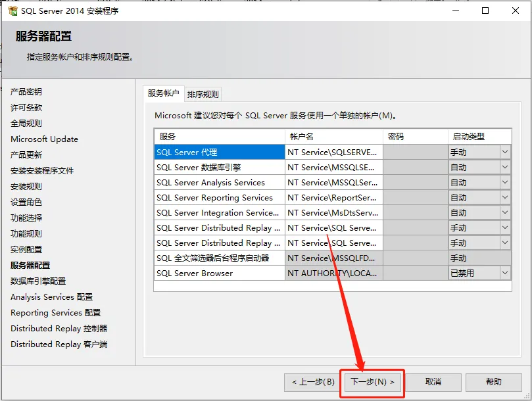Go back with 上一步(B) button

[x=312, y=383]
